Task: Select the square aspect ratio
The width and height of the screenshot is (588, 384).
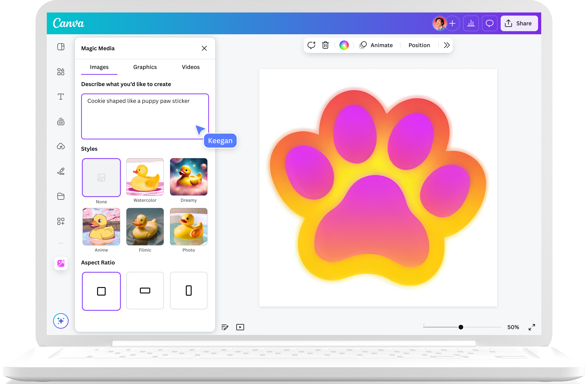Action: [x=101, y=291]
